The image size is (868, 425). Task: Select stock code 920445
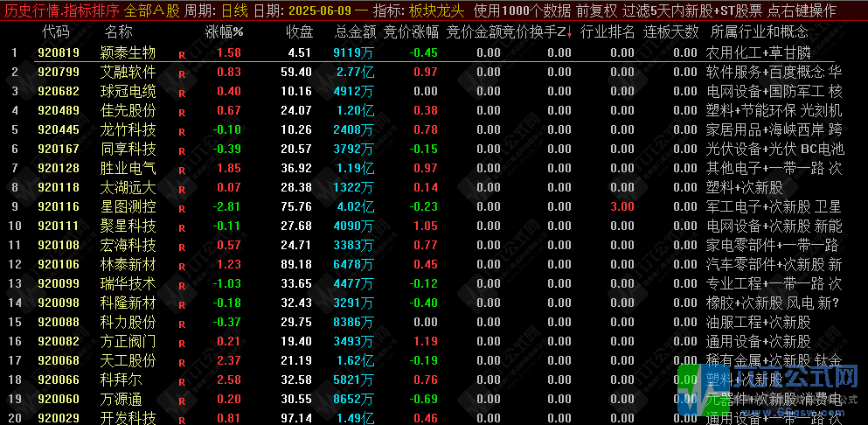pos(58,130)
